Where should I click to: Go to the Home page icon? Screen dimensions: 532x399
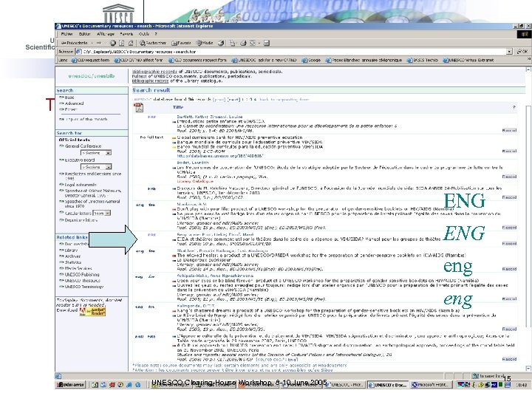coord(131,43)
